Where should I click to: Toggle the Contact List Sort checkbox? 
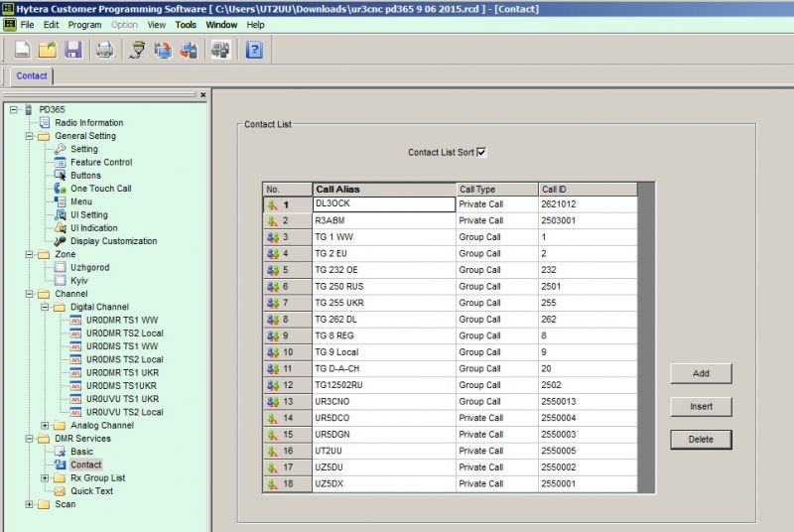[481, 153]
